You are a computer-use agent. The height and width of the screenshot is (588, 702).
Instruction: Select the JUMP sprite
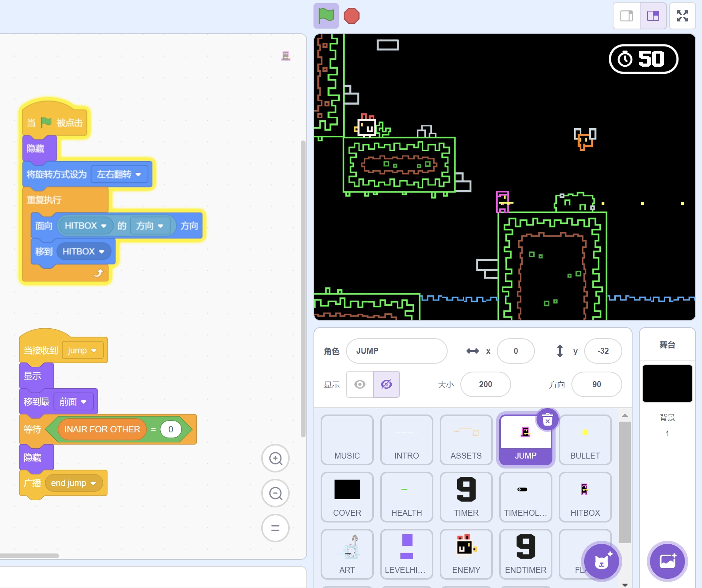click(526, 440)
